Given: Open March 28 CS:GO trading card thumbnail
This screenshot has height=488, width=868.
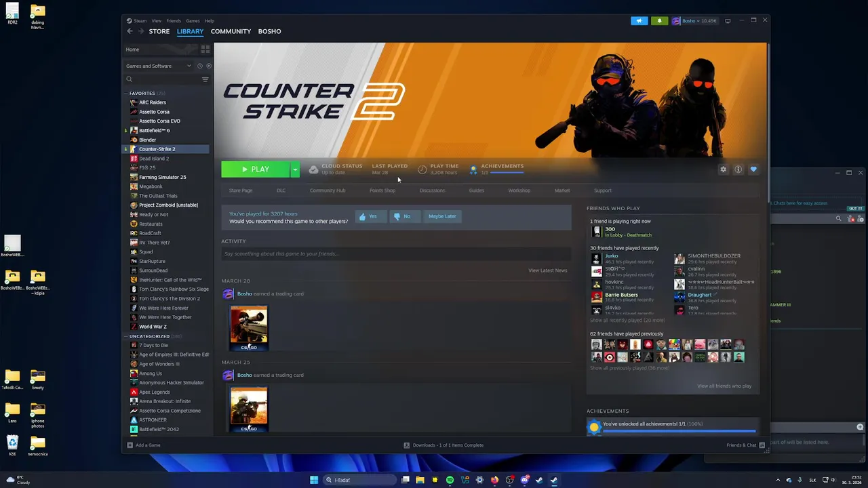Looking at the screenshot, I should [249, 328].
